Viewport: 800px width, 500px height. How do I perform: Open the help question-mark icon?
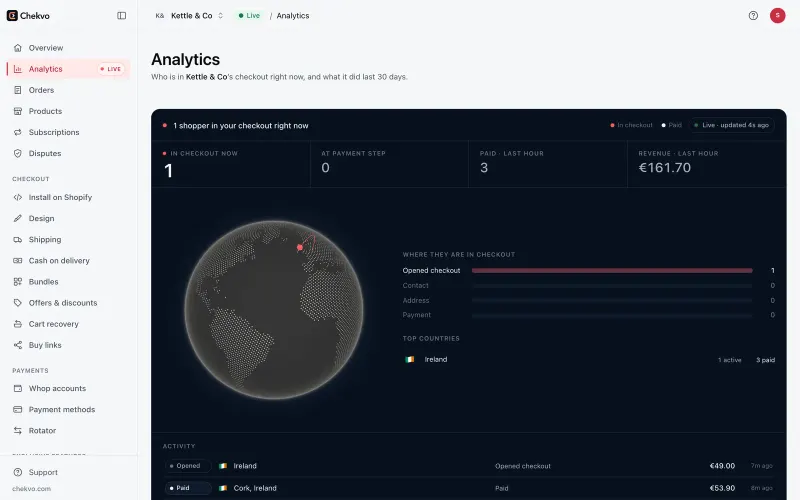(753, 16)
